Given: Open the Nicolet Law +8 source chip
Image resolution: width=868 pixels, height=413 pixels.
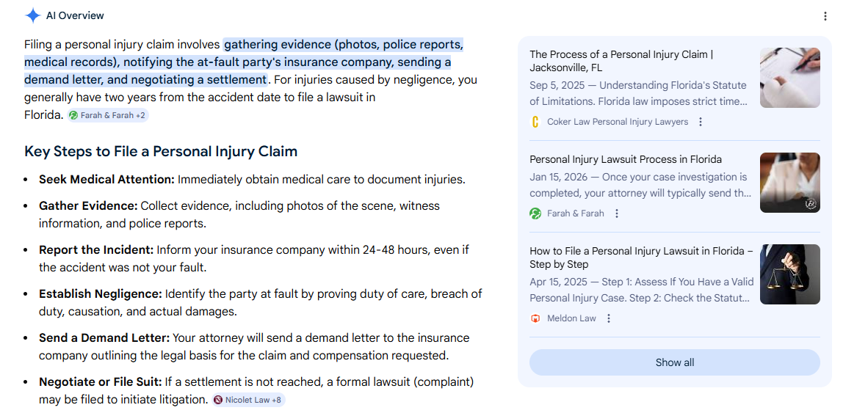Looking at the screenshot, I should (248, 400).
